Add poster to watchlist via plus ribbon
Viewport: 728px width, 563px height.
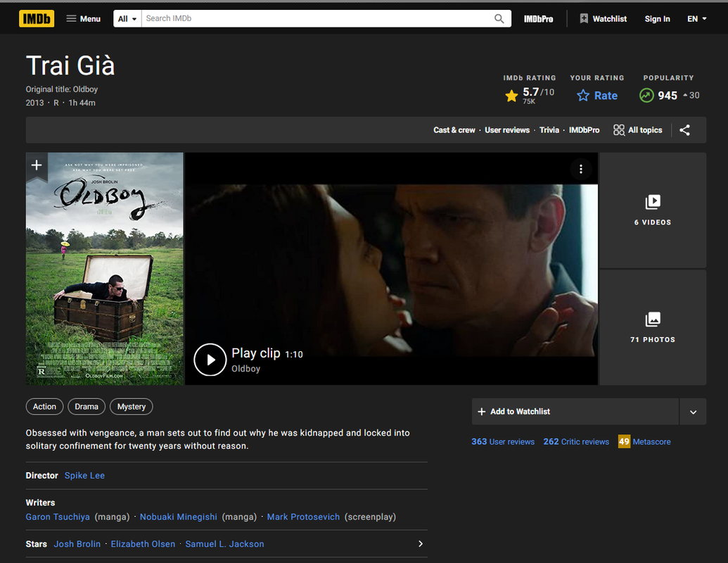[37, 165]
